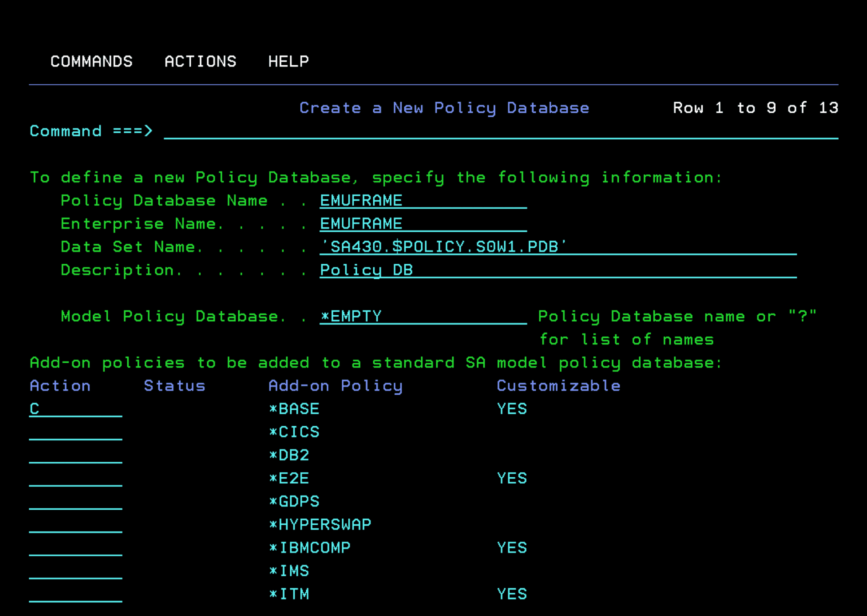Open the HELP menu
Screen dimensions: 867x616
coord(288,62)
